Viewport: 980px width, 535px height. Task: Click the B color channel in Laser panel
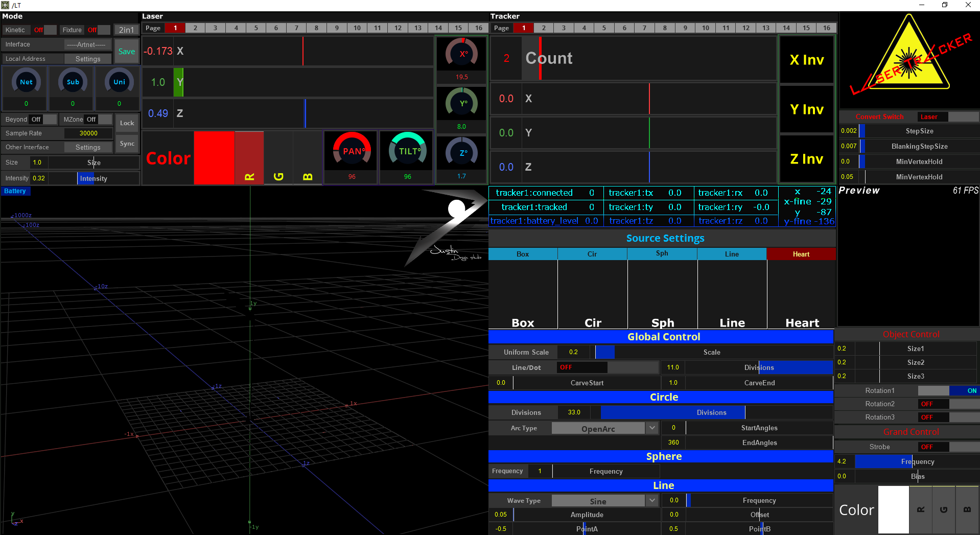(308, 157)
